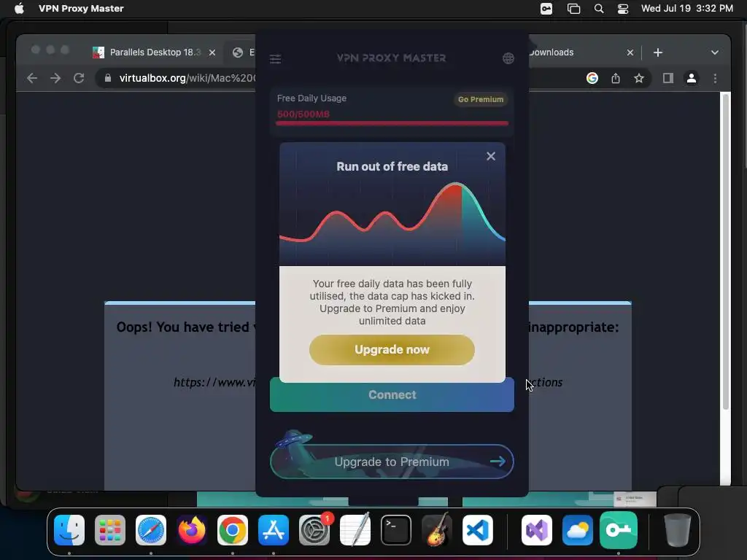Open the VPN Proxy Master hamburger menu
Image resolution: width=747 pixels, height=560 pixels.
pos(275,59)
